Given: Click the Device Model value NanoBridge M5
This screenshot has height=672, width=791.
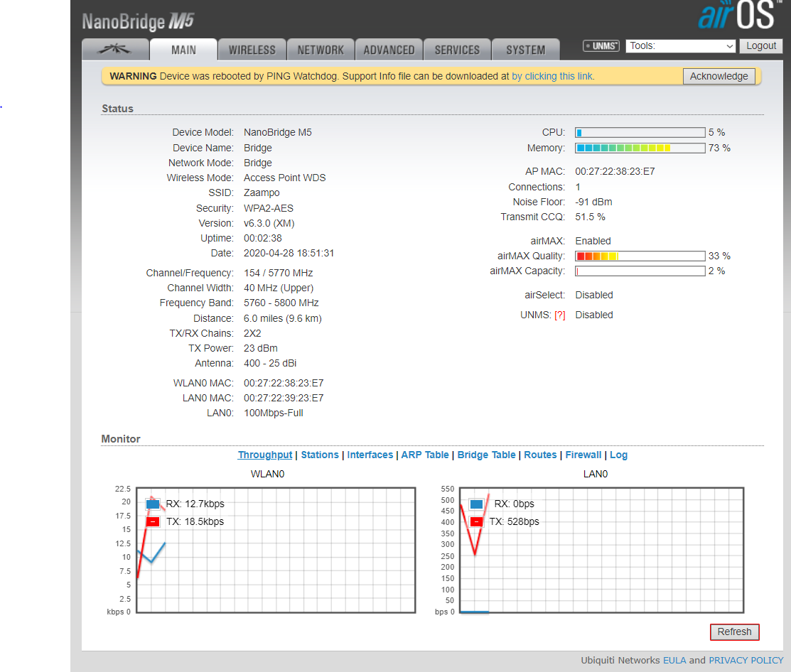Looking at the screenshot, I should (x=277, y=133).
